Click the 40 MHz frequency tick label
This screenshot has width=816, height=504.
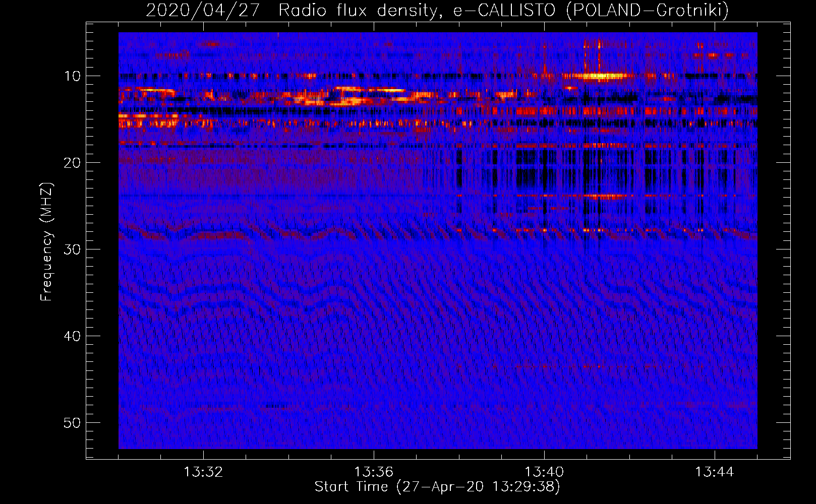73,336
